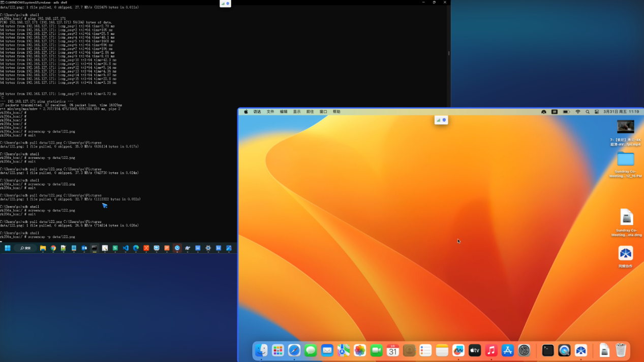Open Contacts app in the Dock
This screenshot has width=644, height=362.
coord(409,350)
